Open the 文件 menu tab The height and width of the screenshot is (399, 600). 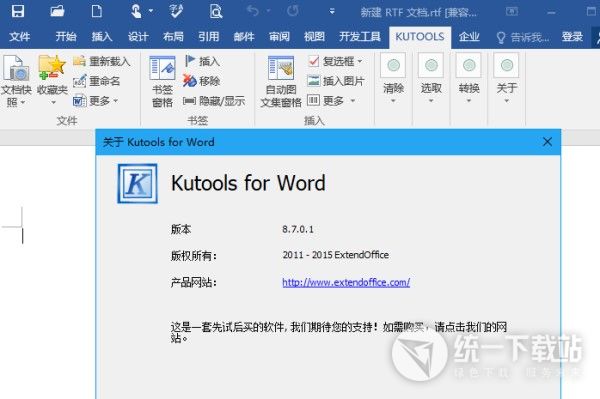[20, 37]
